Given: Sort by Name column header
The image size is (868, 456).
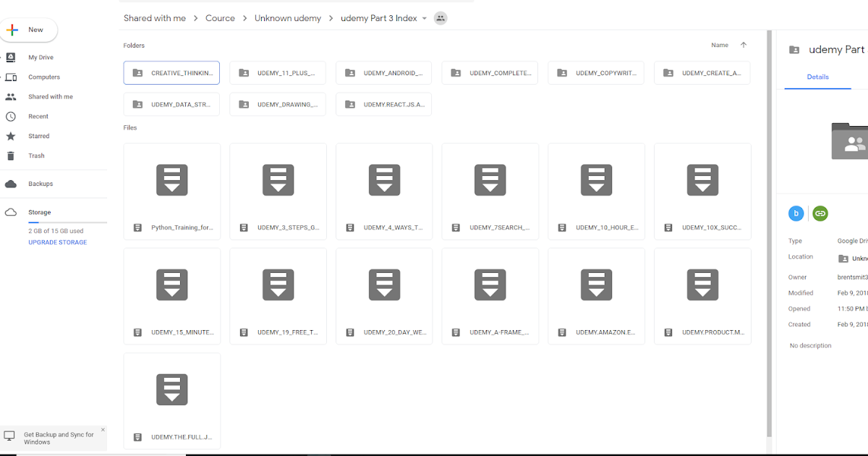Looking at the screenshot, I should pyautogui.click(x=720, y=45).
